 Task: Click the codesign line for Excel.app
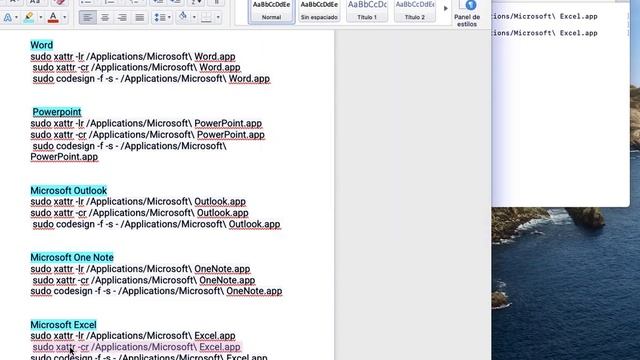[149, 356]
